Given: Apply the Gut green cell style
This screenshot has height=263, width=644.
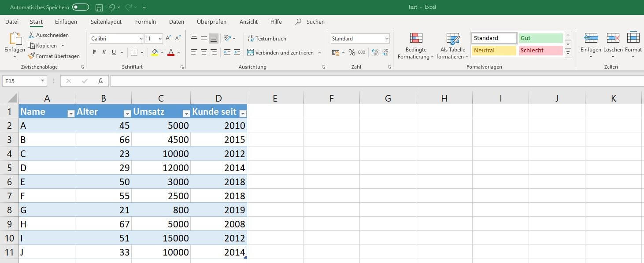Looking at the screenshot, I should click(540, 38).
